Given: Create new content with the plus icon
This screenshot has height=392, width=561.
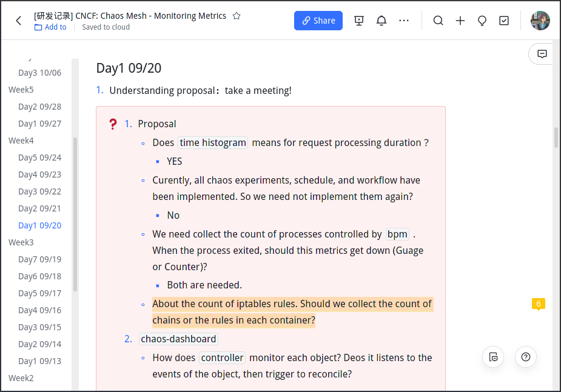Looking at the screenshot, I should 460,20.
